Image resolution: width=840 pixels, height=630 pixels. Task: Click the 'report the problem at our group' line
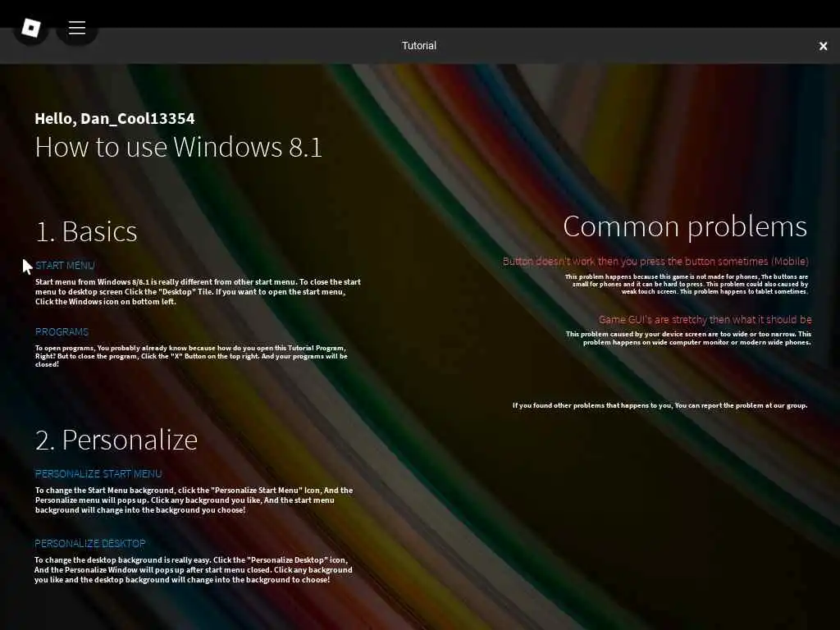(x=660, y=405)
